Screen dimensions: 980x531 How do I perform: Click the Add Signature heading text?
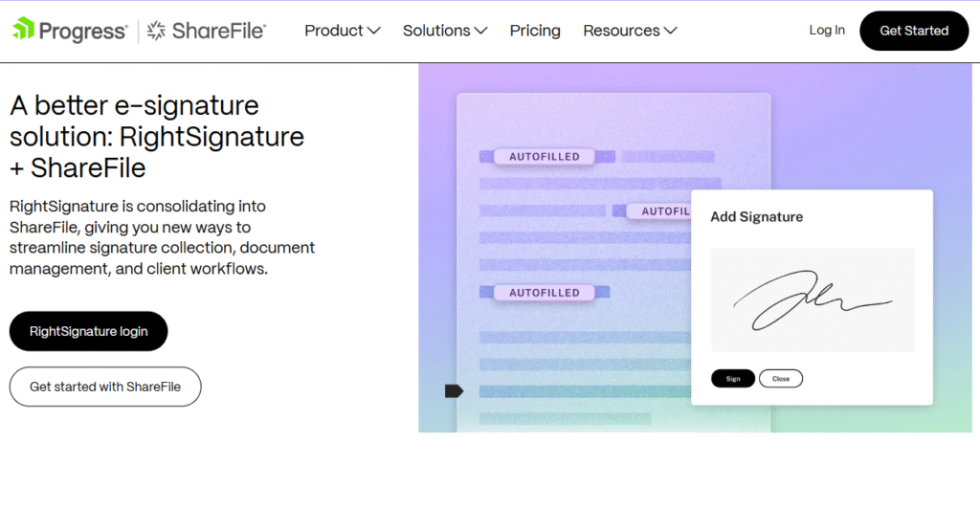pos(756,217)
